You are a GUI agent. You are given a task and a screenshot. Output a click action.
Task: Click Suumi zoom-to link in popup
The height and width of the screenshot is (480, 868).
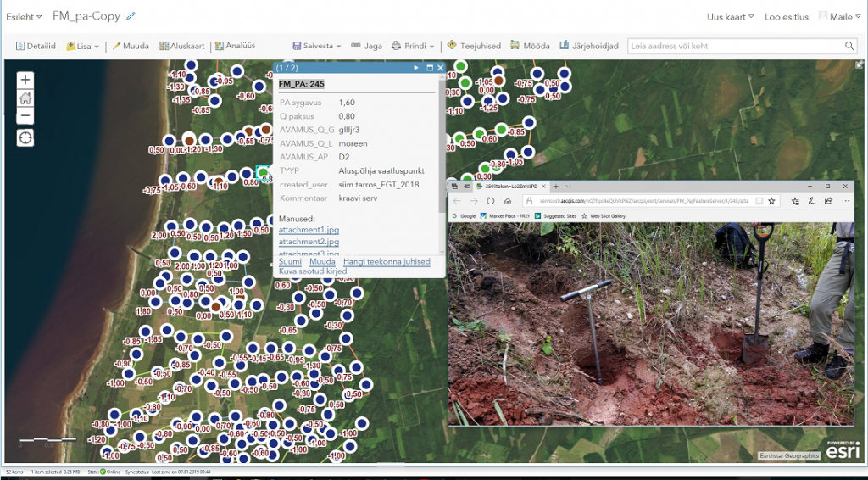[x=290, y=261]
